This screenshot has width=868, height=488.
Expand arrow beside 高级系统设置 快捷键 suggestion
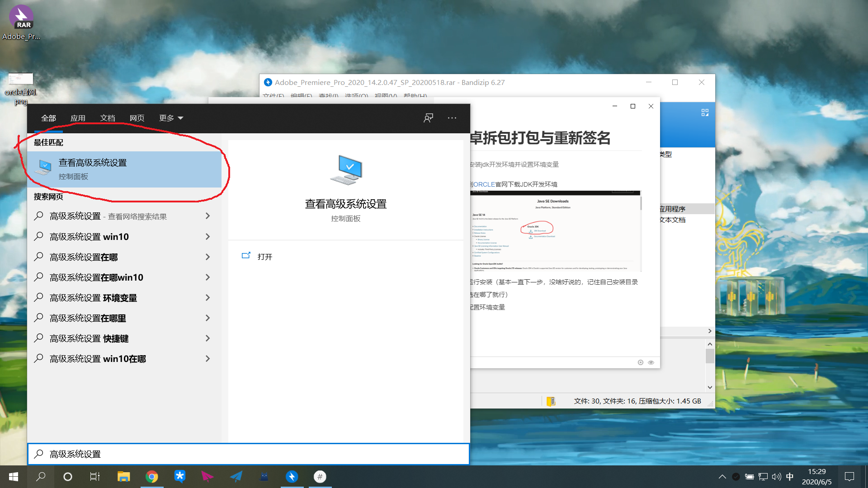pos(208,338)
